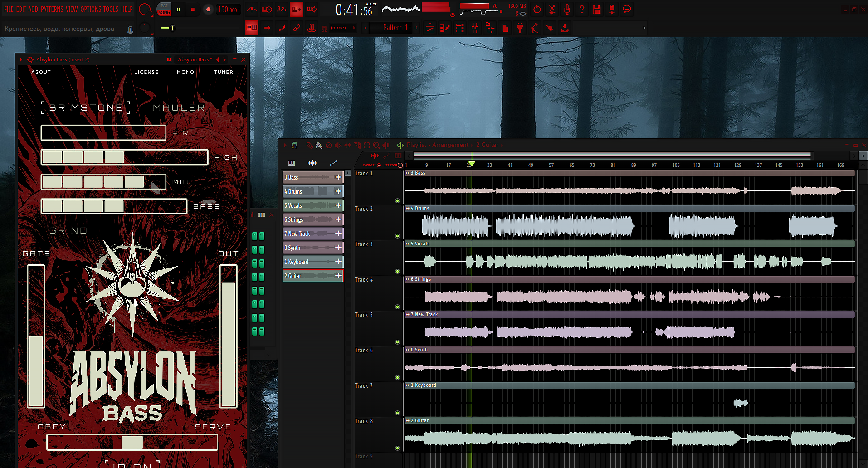Image resolution: width=868 pixels, height=468 pixels.
Task: Open the Mixer view icon
Action: tap(475, 28)
